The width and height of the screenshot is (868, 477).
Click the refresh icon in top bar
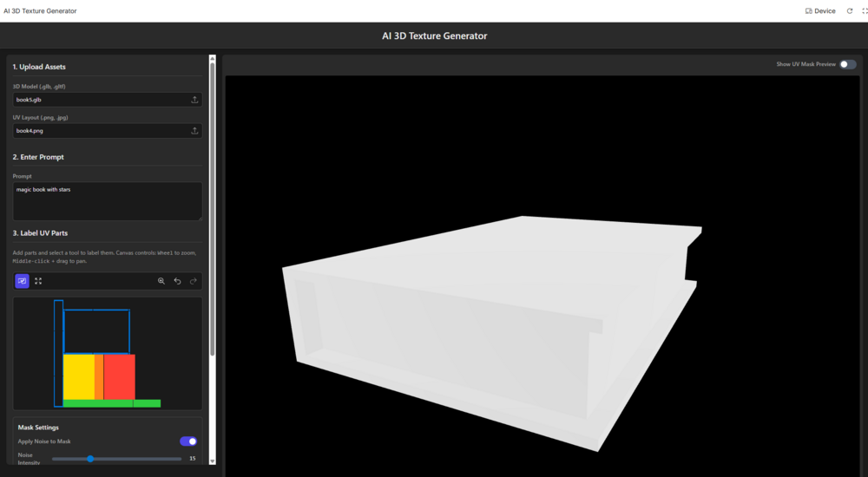(x=850, y=11)
